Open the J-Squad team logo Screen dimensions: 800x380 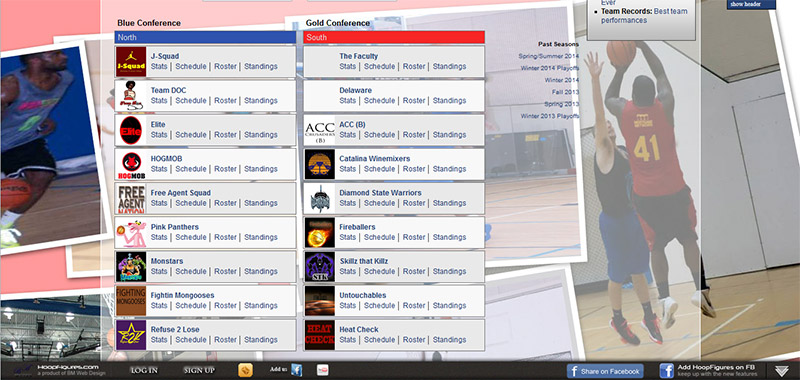click(131, 62)
